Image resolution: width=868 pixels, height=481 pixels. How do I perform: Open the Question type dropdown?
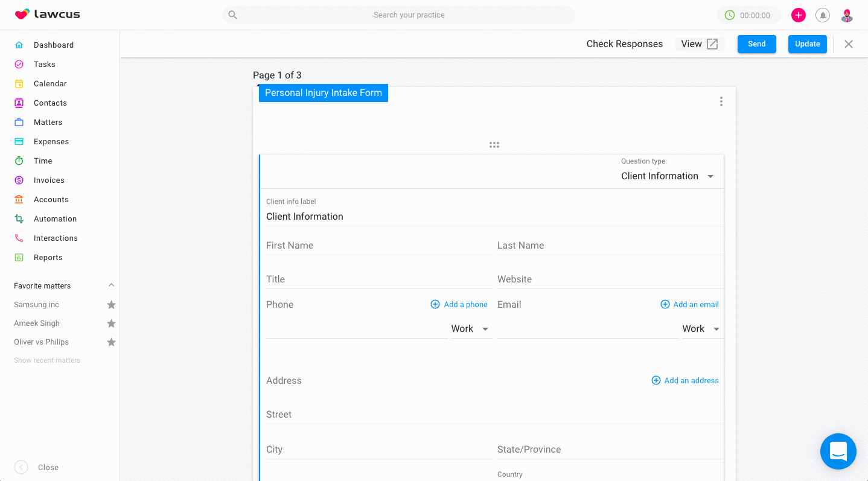coord(668,176)
